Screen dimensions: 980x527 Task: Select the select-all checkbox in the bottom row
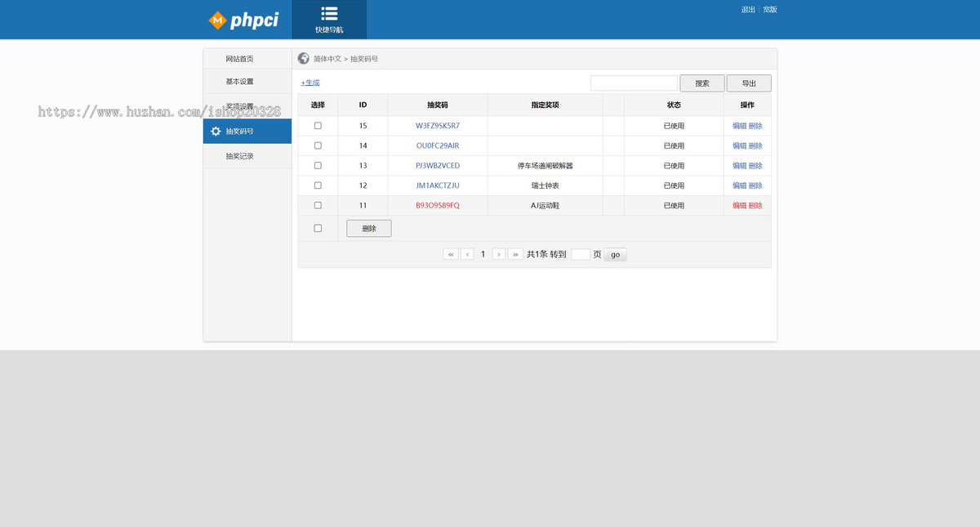tap(318, 228)
